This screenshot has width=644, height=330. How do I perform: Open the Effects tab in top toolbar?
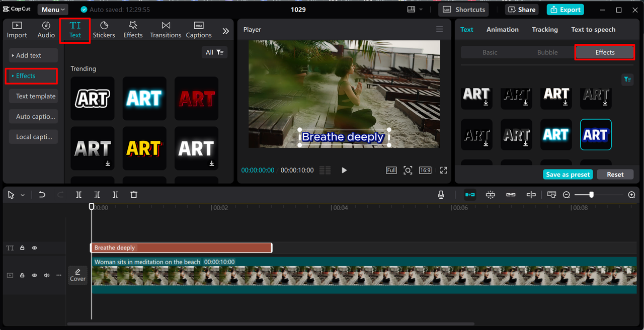click(x=133, y=30)
